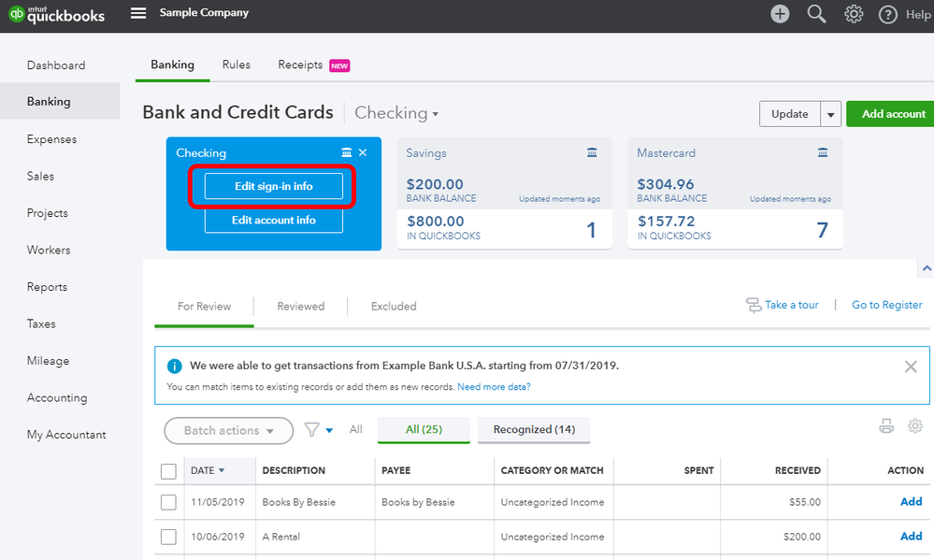Open Sales in sidebar
Image resolution: width=934 pixels, height=560 pixels.
(x=40, y=176)
